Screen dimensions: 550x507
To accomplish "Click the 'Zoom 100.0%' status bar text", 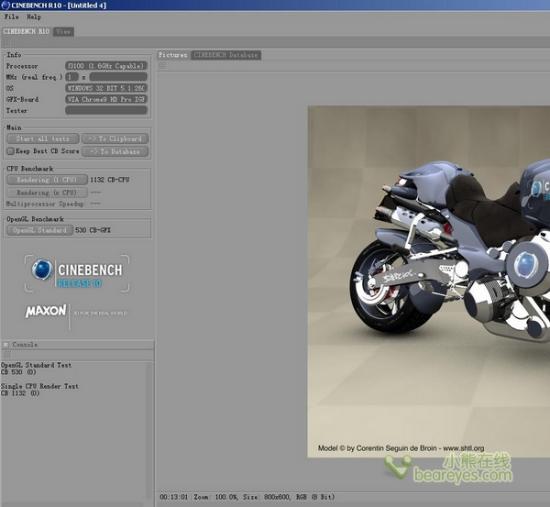I will [216, 497].
